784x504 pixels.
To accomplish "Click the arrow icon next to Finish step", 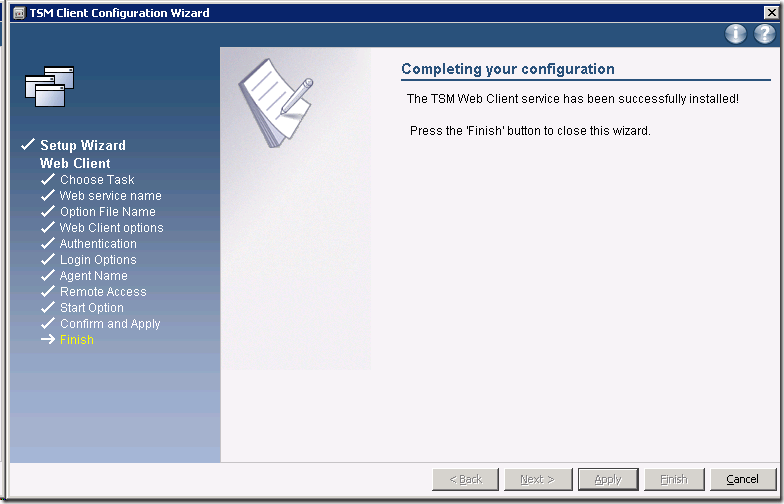I will pos(47,340).
